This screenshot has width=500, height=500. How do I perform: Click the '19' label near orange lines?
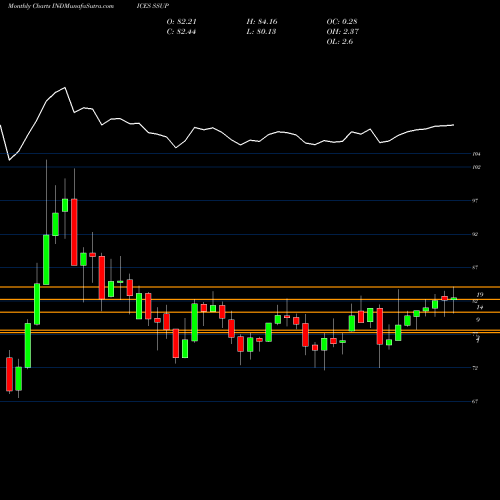pos(480,295)
